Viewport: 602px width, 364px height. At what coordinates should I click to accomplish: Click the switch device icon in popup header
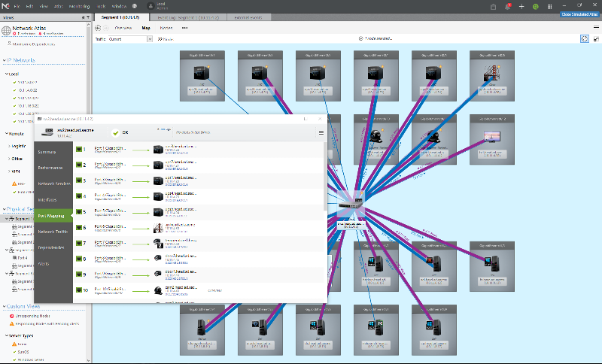click(47, 132)
